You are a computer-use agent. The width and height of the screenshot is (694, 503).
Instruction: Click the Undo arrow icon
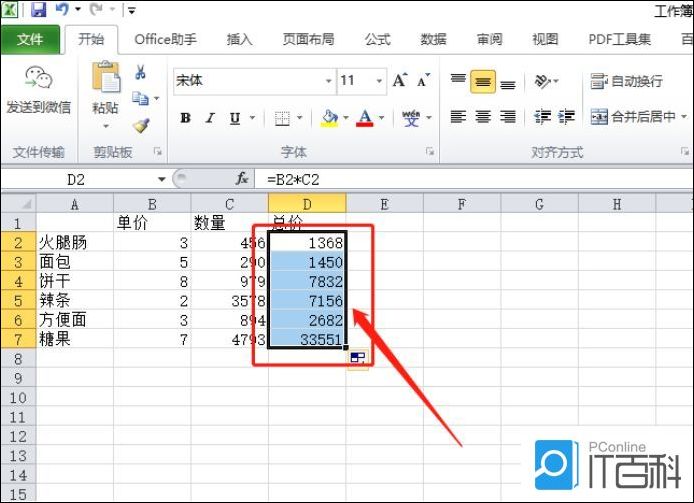62,9
